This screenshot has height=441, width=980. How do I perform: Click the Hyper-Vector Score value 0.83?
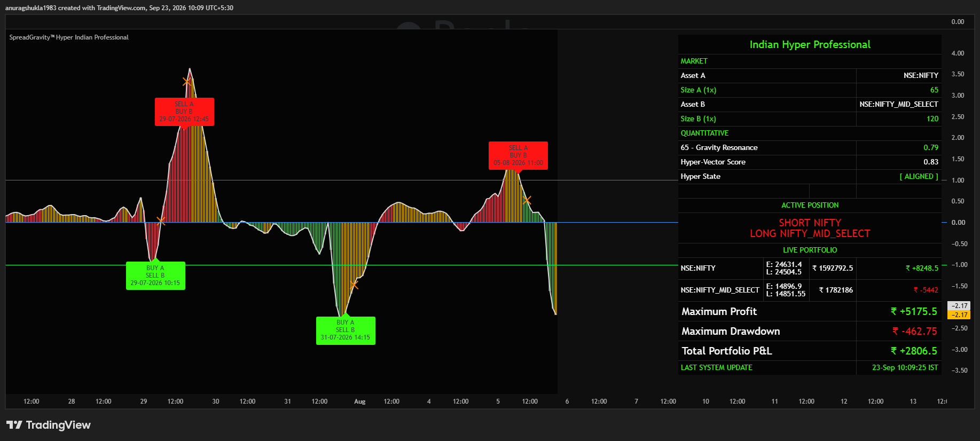pos(931,162)
